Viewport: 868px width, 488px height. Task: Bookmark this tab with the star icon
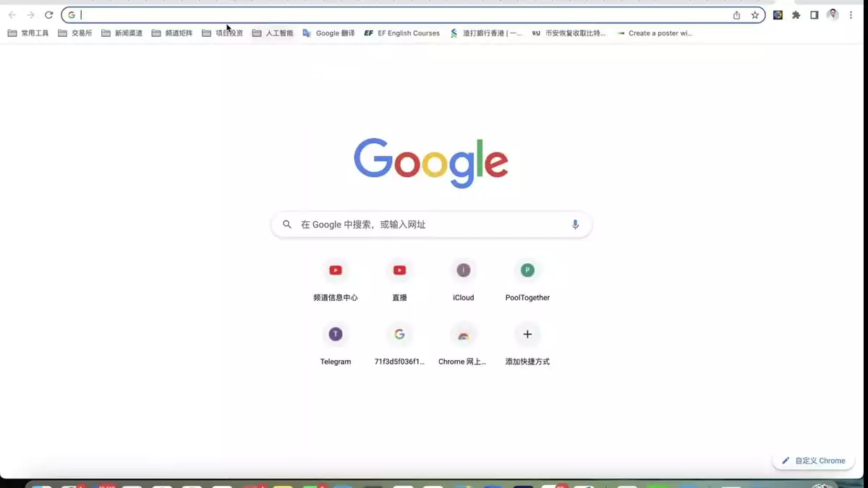754,15
